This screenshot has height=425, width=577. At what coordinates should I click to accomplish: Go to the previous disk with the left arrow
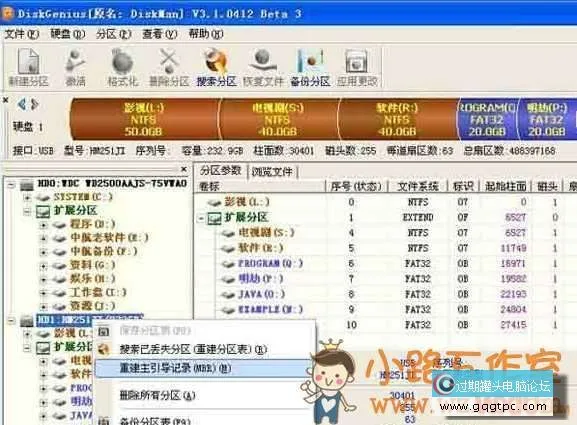pyautogui.click(x=22, y=105)
